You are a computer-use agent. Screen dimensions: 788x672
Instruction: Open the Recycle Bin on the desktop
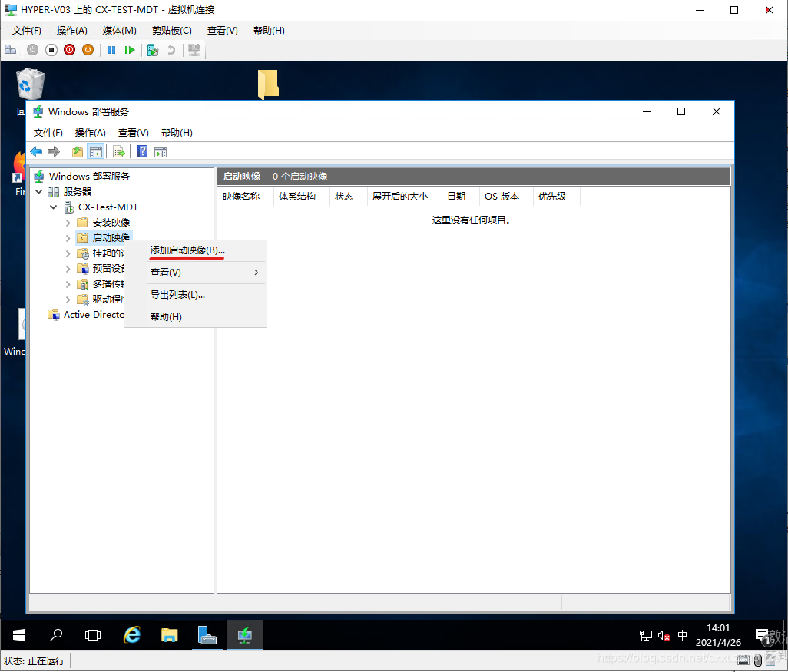tap(30, 84)
